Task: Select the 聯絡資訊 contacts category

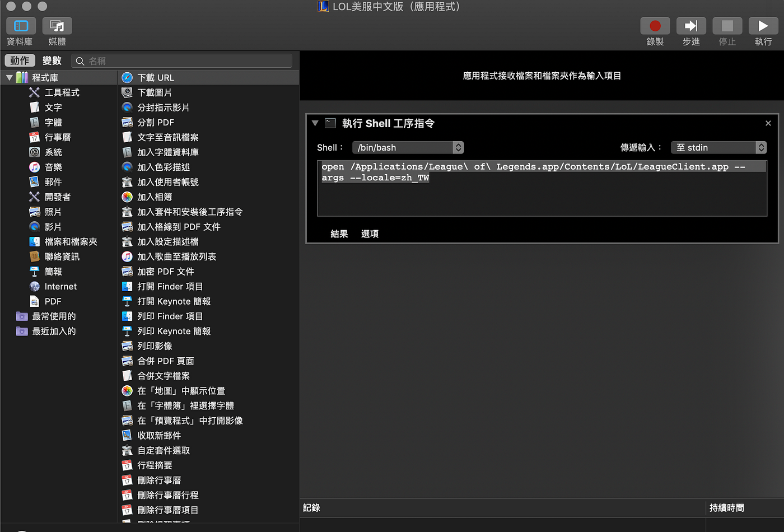Action: pos(62,256)
